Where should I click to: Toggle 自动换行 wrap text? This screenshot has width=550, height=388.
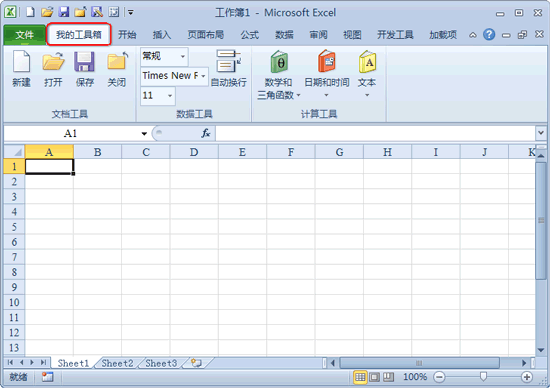click(x=228, y=69)
